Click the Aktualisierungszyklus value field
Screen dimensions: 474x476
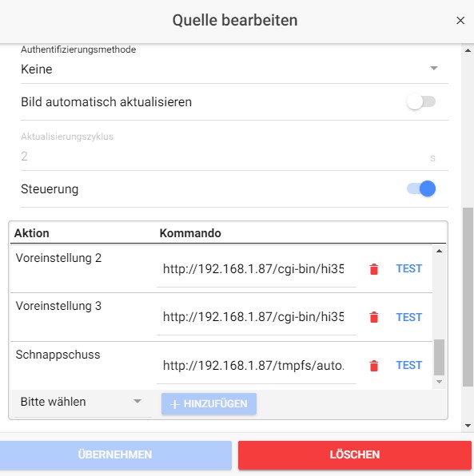pyautogui.click(x=234, y=157)
